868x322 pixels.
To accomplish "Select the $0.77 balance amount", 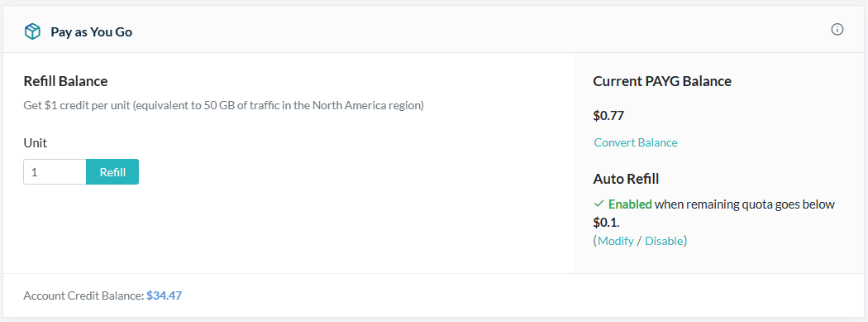I will 608,116.
